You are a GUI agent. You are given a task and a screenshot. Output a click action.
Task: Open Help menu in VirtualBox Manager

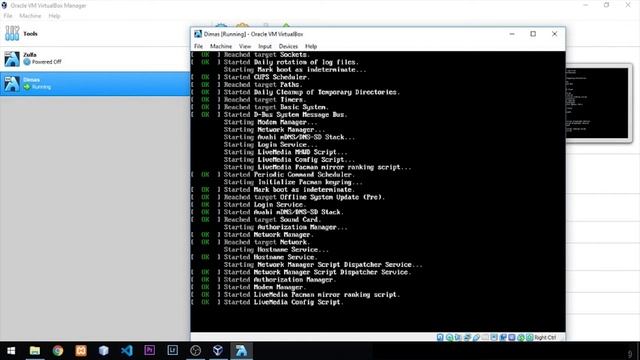pos(54,16)
